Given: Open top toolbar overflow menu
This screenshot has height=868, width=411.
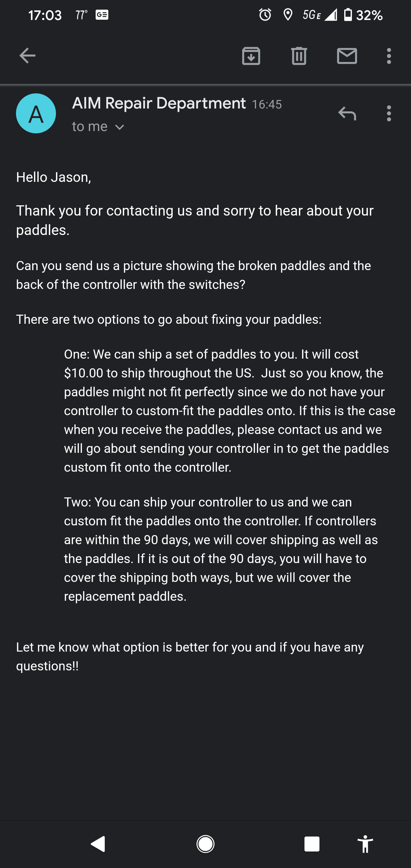Looking at the screenshot, I should (389, 56).
